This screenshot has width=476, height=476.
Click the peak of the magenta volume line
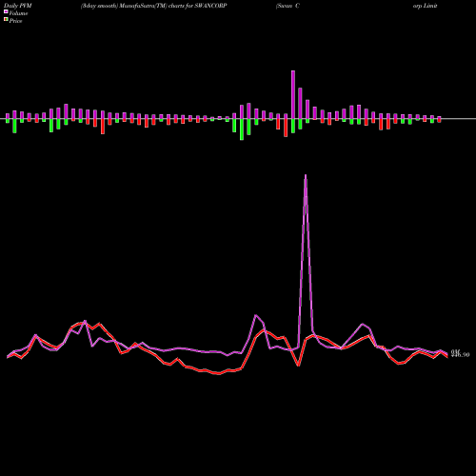[x=306, y=175]
